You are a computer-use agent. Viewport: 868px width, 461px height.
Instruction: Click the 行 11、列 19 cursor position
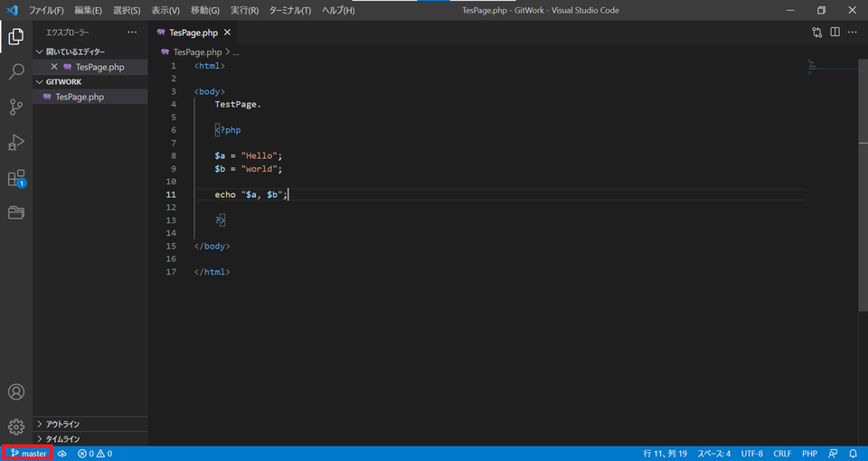click(665, 453)
